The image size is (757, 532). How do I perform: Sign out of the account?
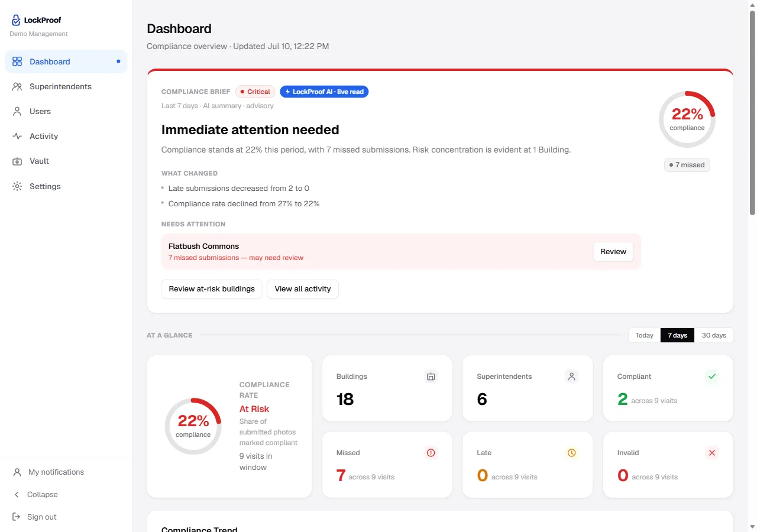[66, 517]
